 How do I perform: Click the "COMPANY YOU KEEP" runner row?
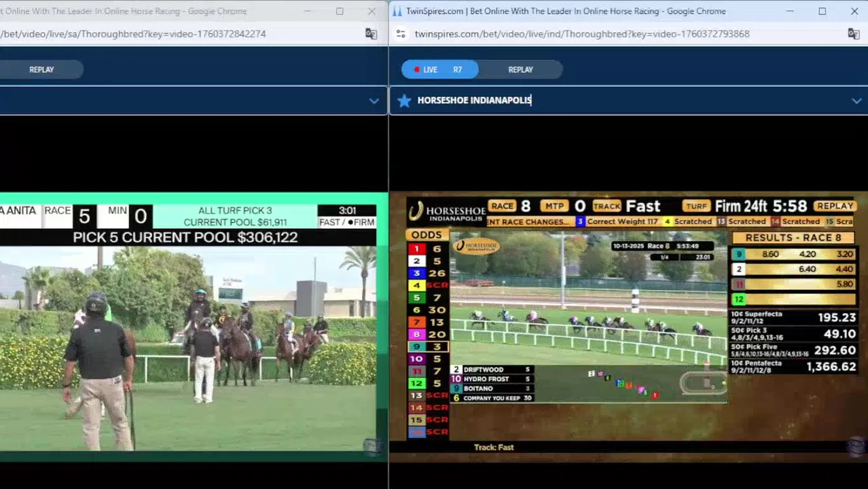point(492,398)
